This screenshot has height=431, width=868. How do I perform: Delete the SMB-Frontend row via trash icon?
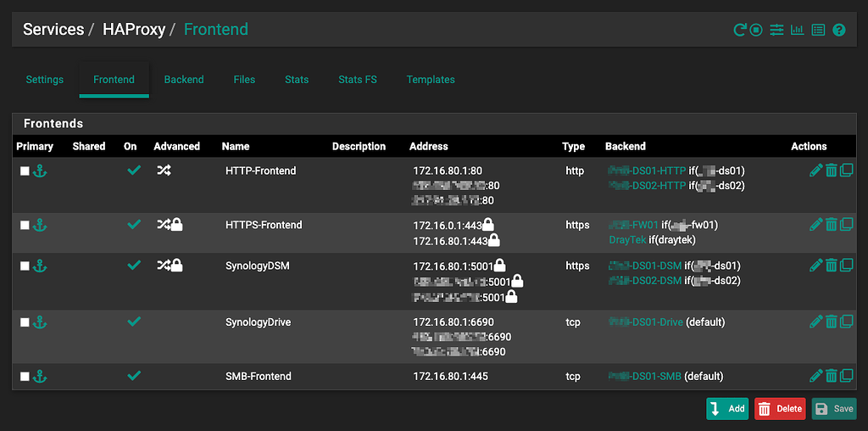tap(831, 376)
